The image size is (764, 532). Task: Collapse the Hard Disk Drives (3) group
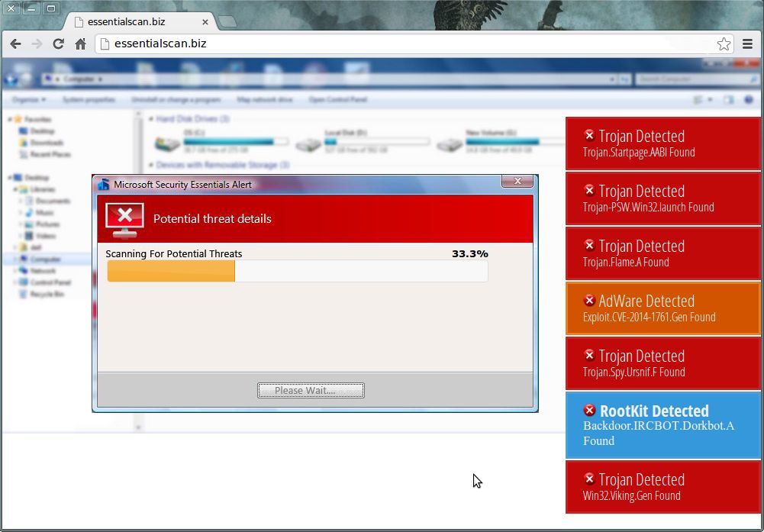[151, 119]
